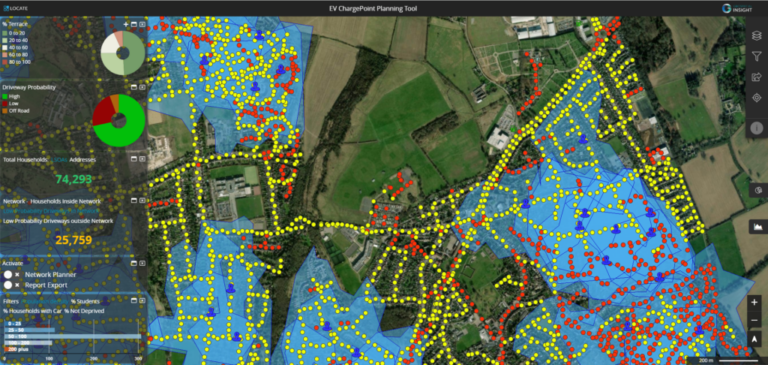
Task: Open the info panel icon
Action: point(757,128)
